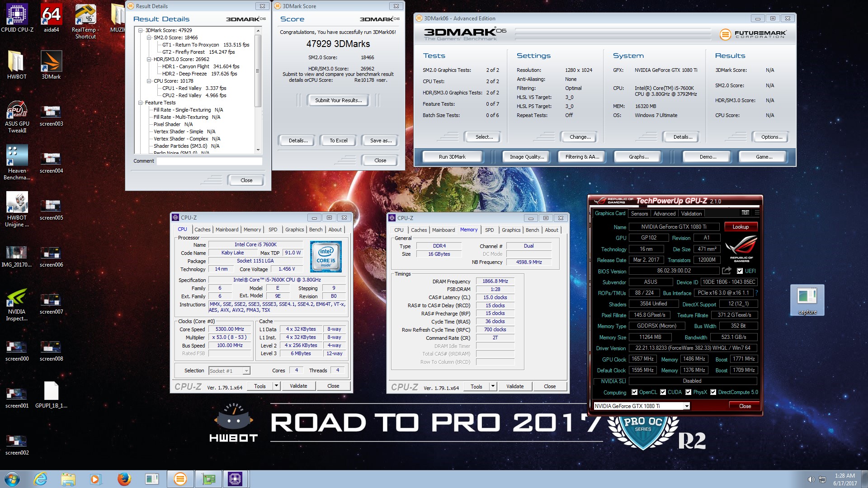Viewport: 868px width, 488px height.
Task: Switch to Mainboard tab in left CPU-Z window
Action: point(227,230)
